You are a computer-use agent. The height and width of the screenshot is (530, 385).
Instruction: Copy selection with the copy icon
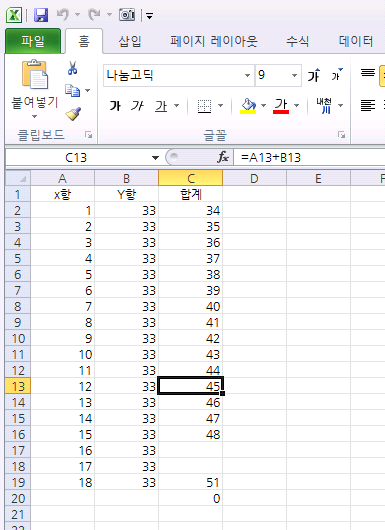(72, 91)
